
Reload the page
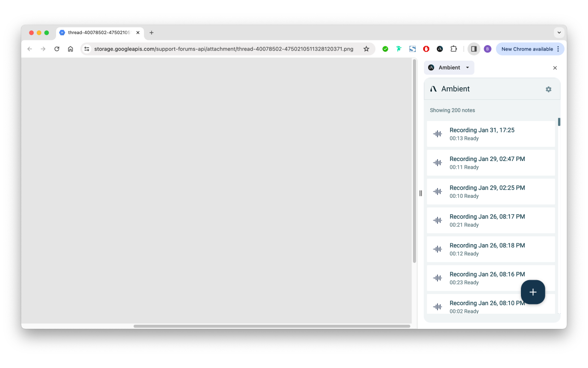57,49
